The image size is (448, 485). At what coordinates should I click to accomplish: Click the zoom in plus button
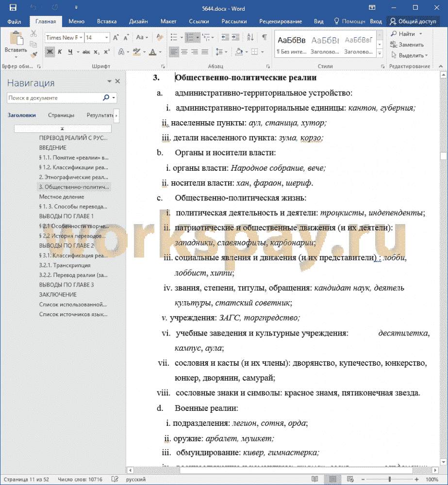tap(417, 479)
